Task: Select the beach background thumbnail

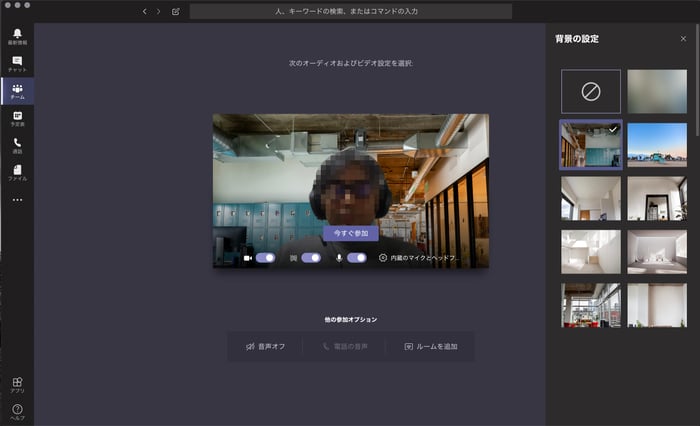Action: 657,143
